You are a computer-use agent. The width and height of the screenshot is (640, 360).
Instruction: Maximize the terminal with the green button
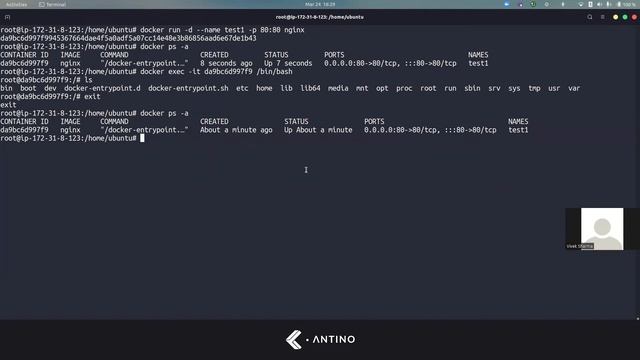[625, 17]
